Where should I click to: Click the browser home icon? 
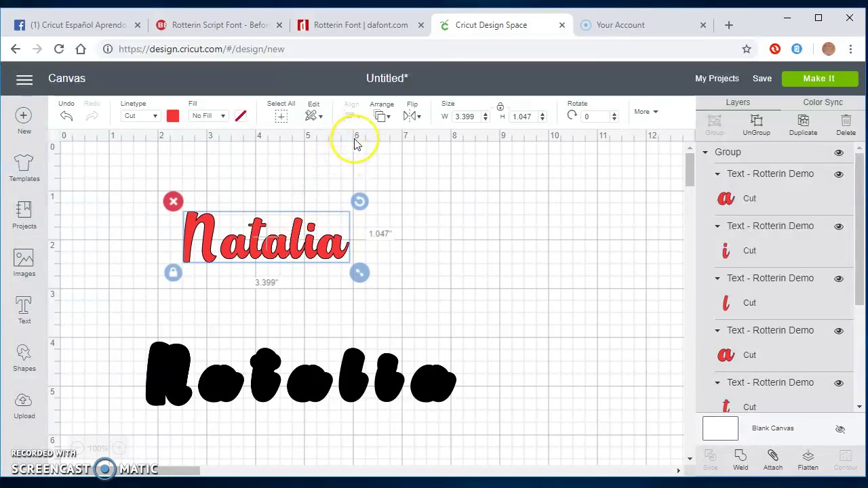81,49
